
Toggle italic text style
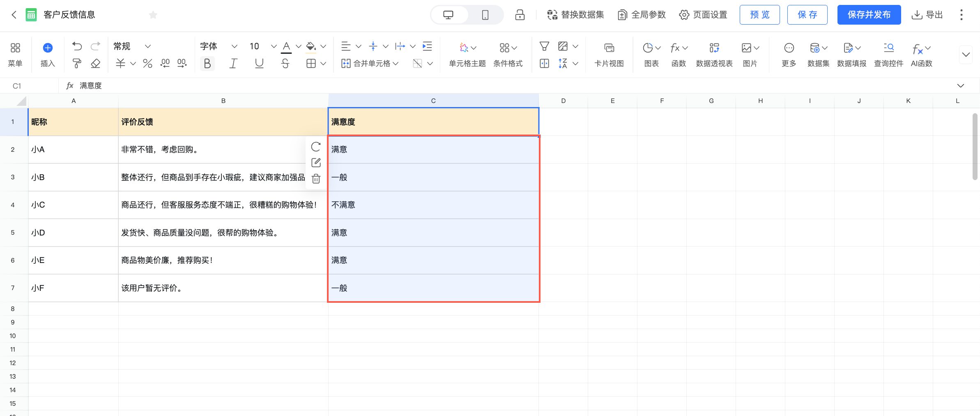pos(233,63)
